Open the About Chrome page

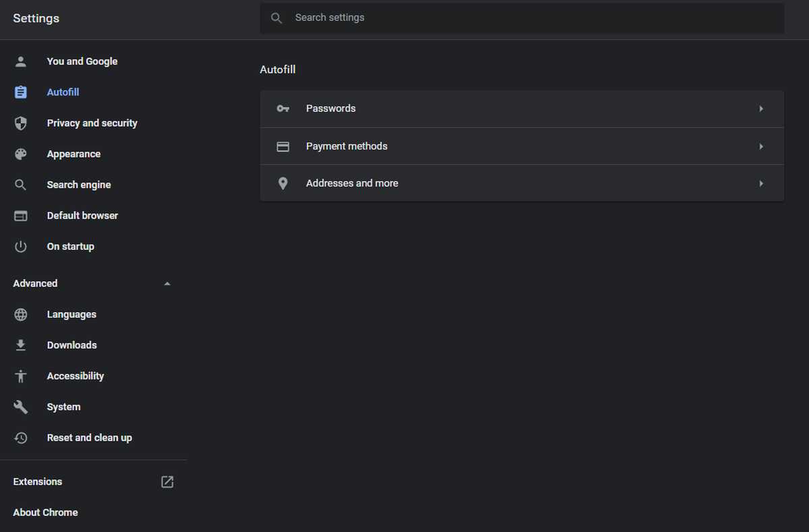pyautogui.click(x=45, y=512)
